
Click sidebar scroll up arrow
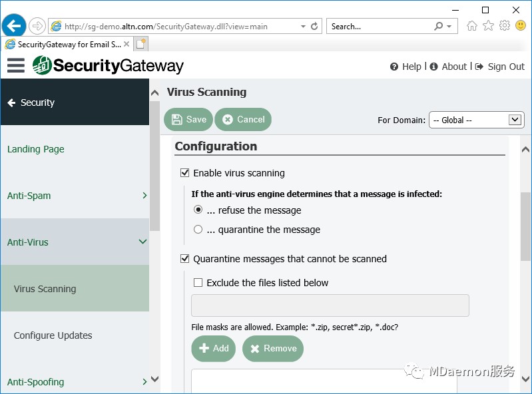(154, 93)
